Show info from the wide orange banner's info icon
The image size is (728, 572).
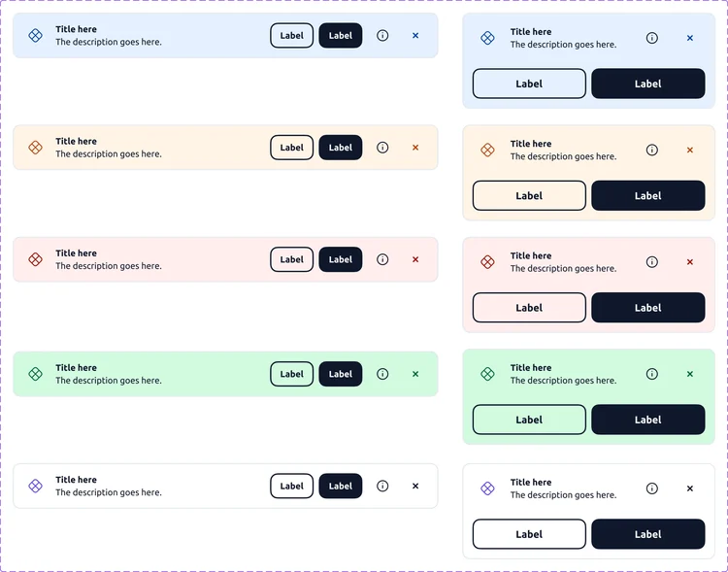coord(382,148)
